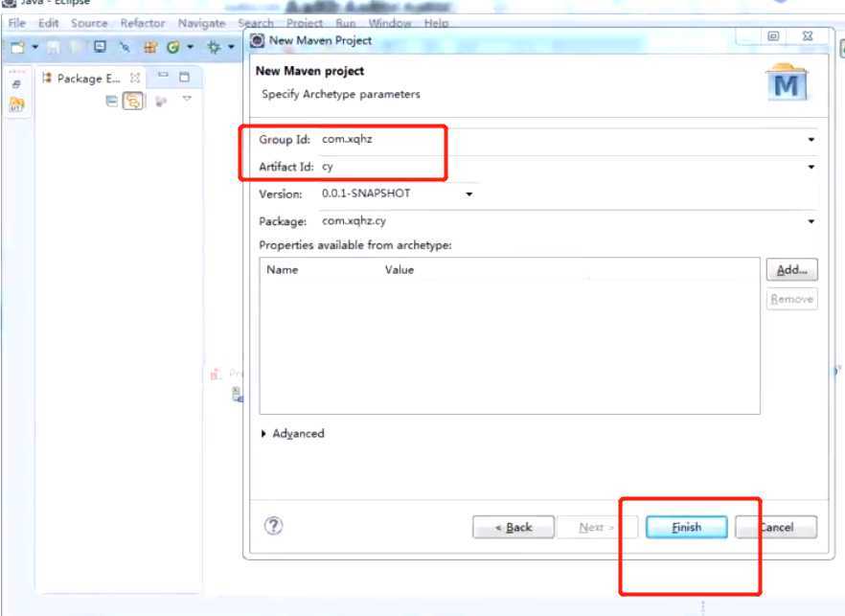Open the Navigate menu

[201, 23]
